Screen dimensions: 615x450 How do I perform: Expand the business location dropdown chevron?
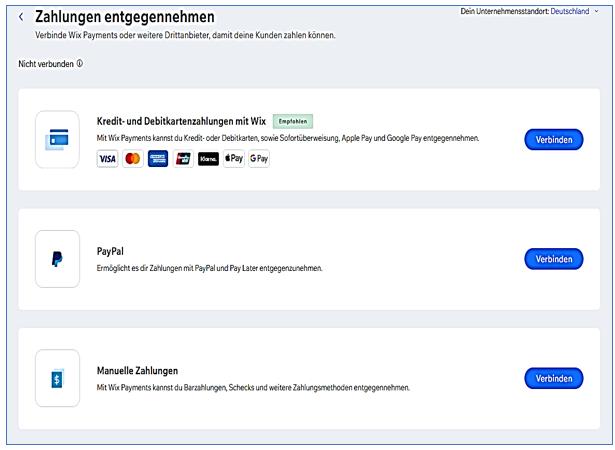tap(597, 11)
